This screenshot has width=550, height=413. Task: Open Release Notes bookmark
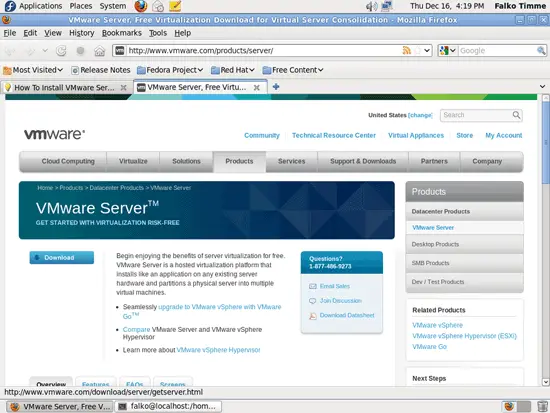(x=101, y=70)
